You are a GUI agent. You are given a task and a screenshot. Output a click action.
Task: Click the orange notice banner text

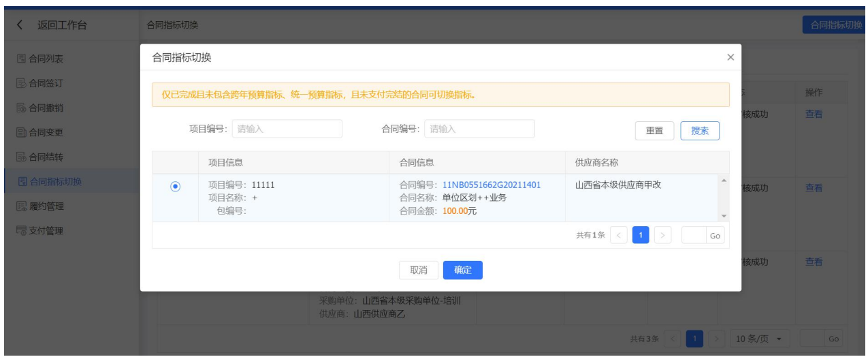click(x=318, y=95)
